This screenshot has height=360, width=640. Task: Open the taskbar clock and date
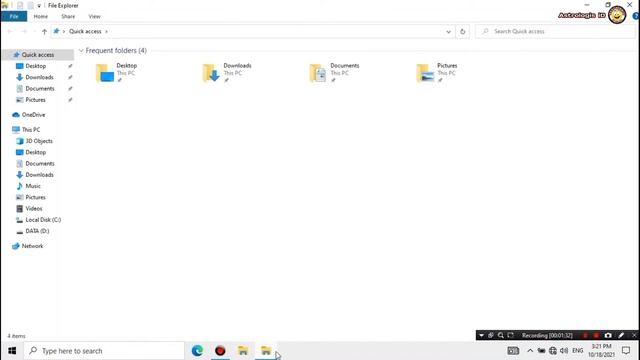[x=601, y=351]
